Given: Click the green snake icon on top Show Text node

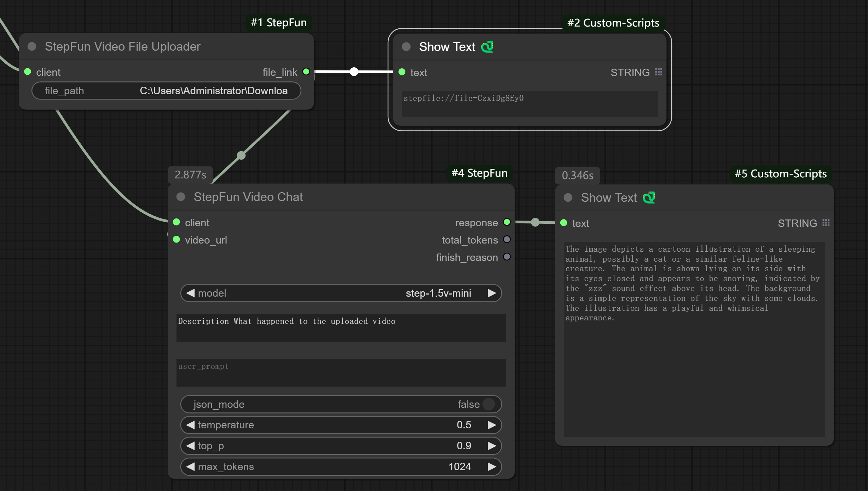Looking at the screenshot, I should pyautogui.click(x=487, y=47).
